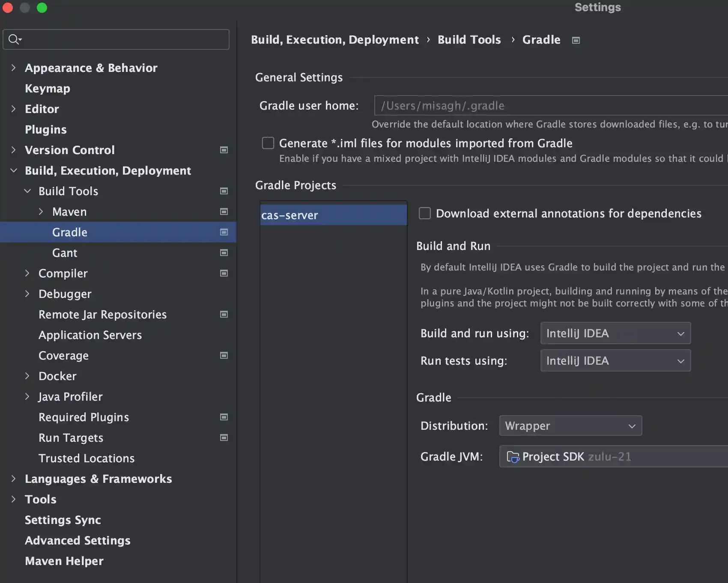The width and height of the screenshot is (728, 583).
Task: Close the Settings window with red button
Action: click(x=8, y=7)
